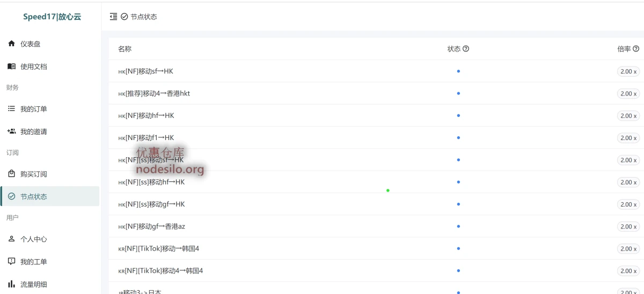Click the check-circle icon beside sidebar 节点状态
644x294 pixels.
click(x=11, y=196)
